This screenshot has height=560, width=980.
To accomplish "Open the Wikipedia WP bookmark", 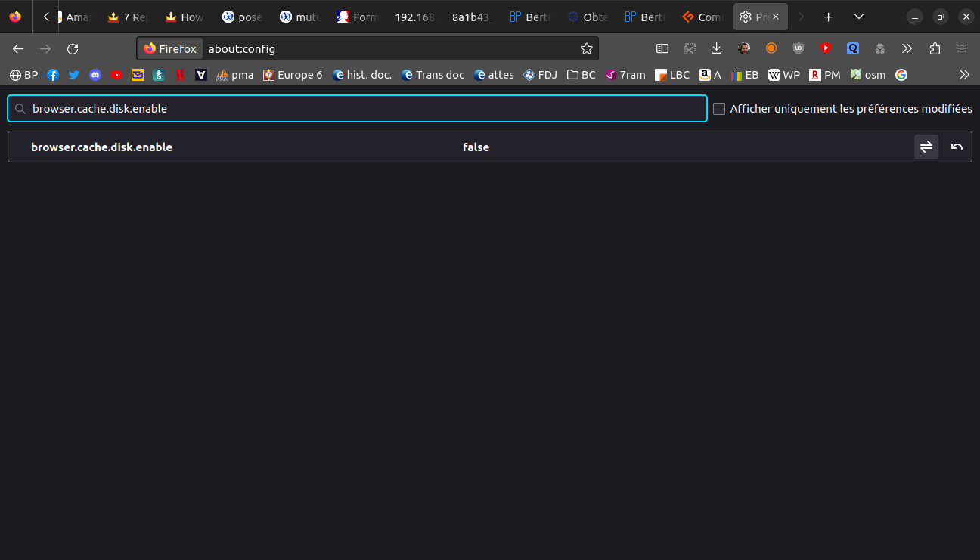I will (784, 75).
